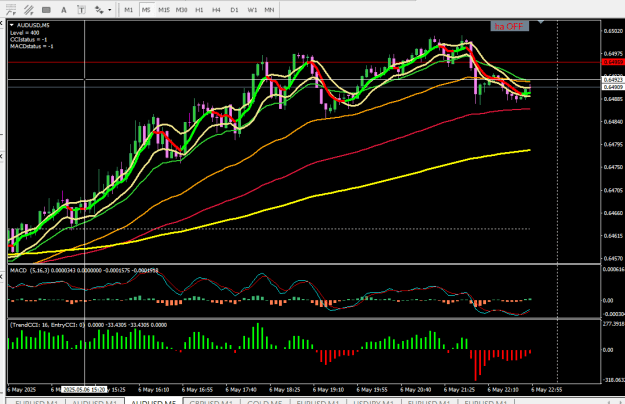This screenshot has height=404, width=625.
Task: Choose the 'A' text drawing tool
Action: coord(64,10)
